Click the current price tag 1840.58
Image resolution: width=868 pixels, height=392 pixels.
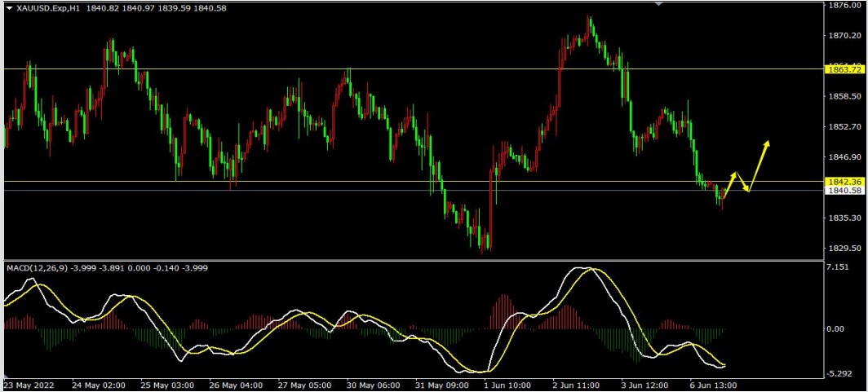point(844,190)
